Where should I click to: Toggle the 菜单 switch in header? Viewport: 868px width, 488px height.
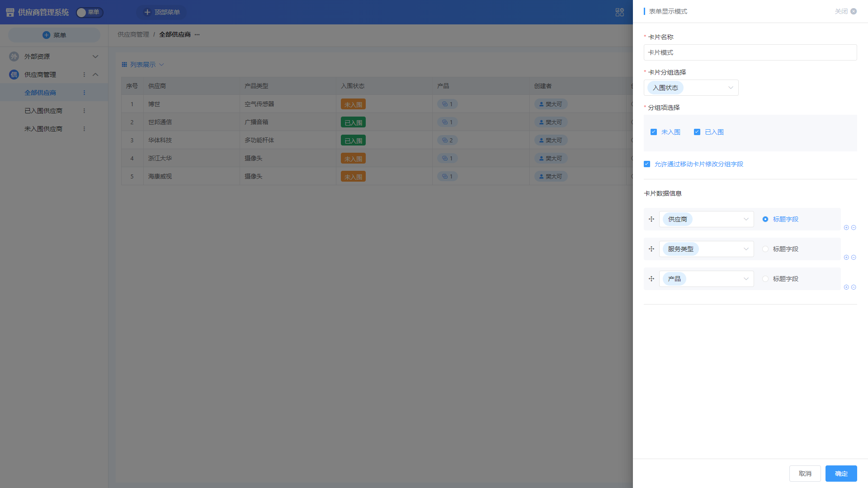point(89,12)
